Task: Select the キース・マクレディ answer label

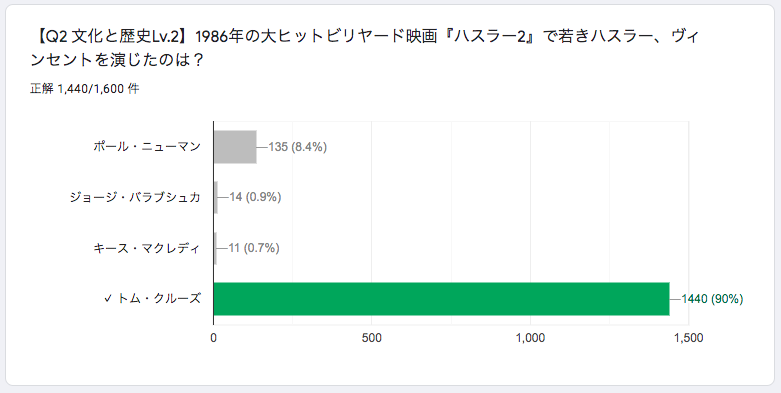Action: [x=147, y=248]
